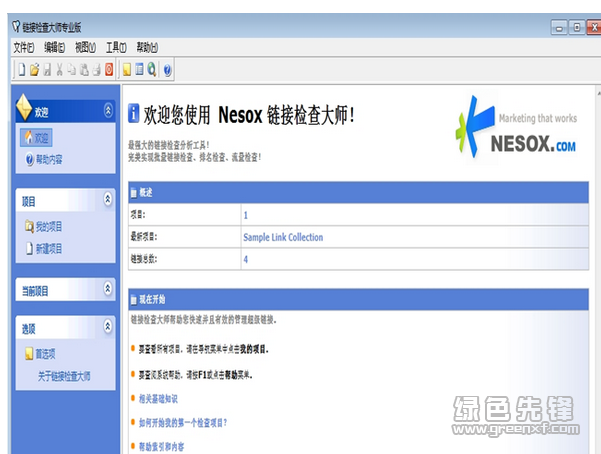The width and height of the screenshot is (601, 454).
Task: Click the blue list view toolbar icon
Action: [x=140, y=69]
